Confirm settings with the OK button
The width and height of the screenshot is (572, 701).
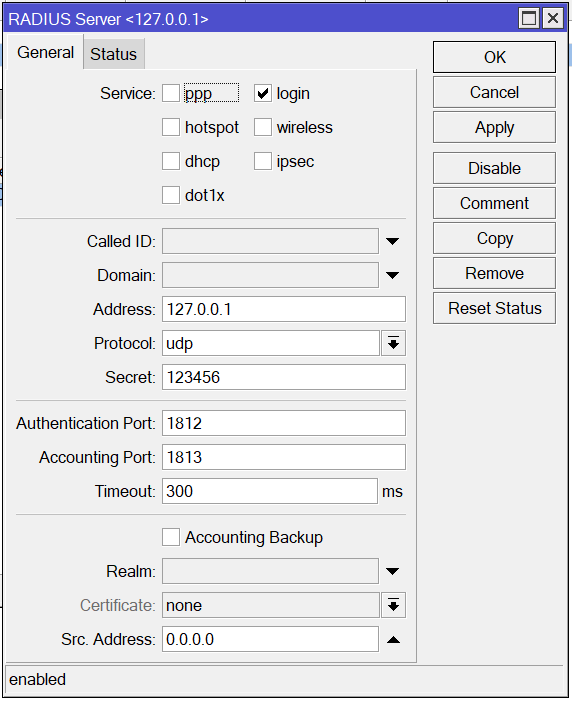click(x=494, y=57)
